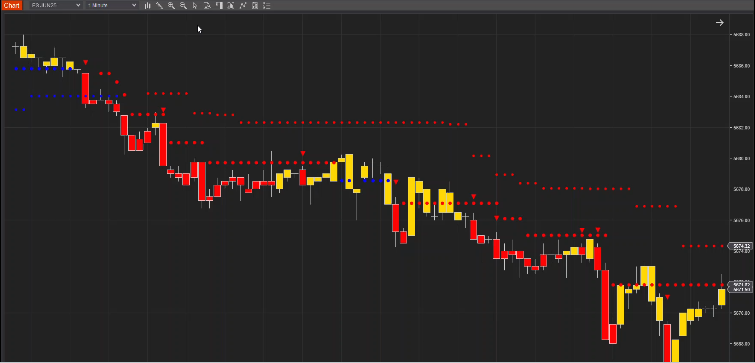Click the return-to-latest-bar arrow
Image resolution: width=755 pixels, height=363 pixels.
(x=719, y=23)
